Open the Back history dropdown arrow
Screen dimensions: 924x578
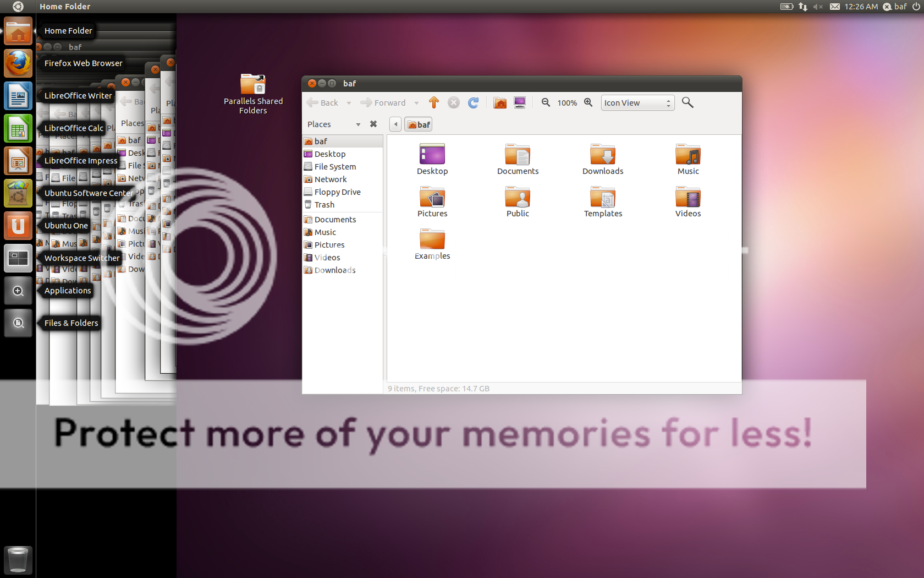349,103
